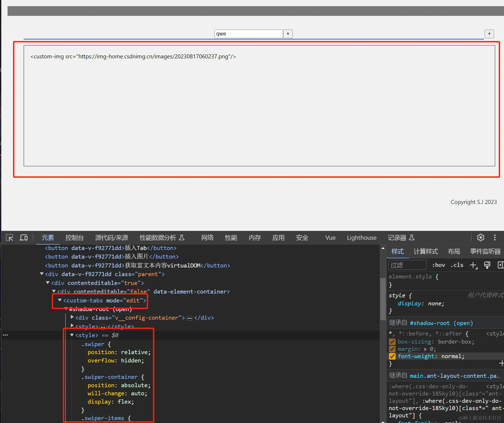Open the 性能数据分析 tab
The image size is (504, 423).
(x=162, y=238)
